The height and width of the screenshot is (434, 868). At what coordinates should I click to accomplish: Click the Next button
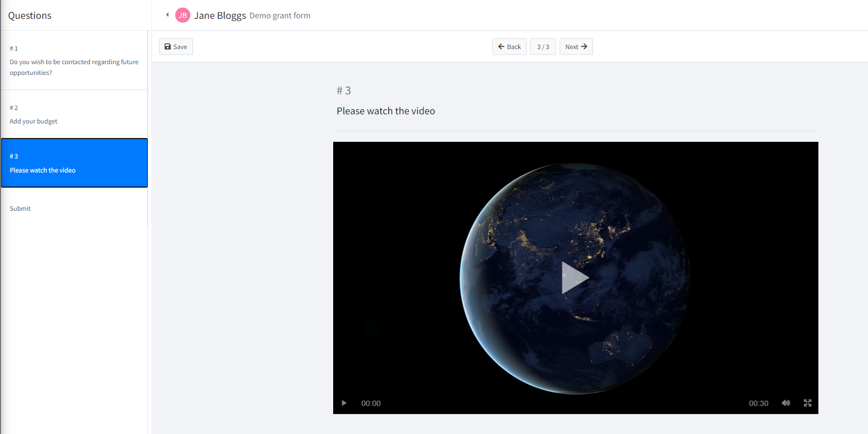(x=576, y=47)
